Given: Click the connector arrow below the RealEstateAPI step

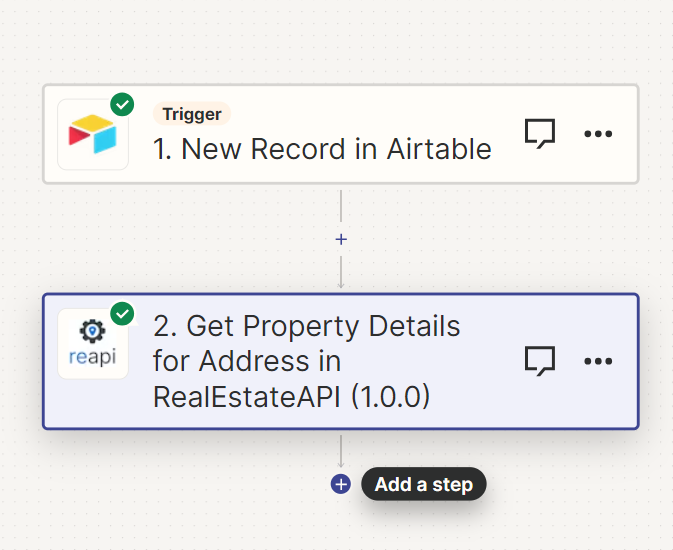Looking at the screenshot, I should 341,452.
